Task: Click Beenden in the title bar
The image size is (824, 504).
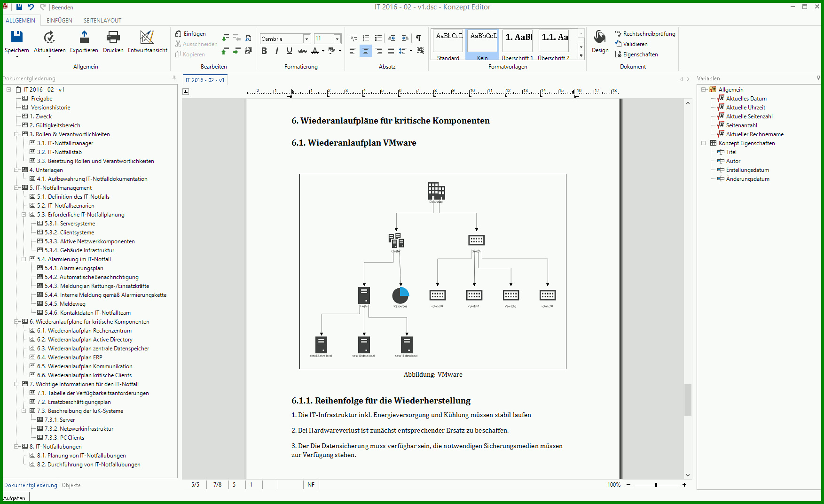Action: [x=63, y=8]
